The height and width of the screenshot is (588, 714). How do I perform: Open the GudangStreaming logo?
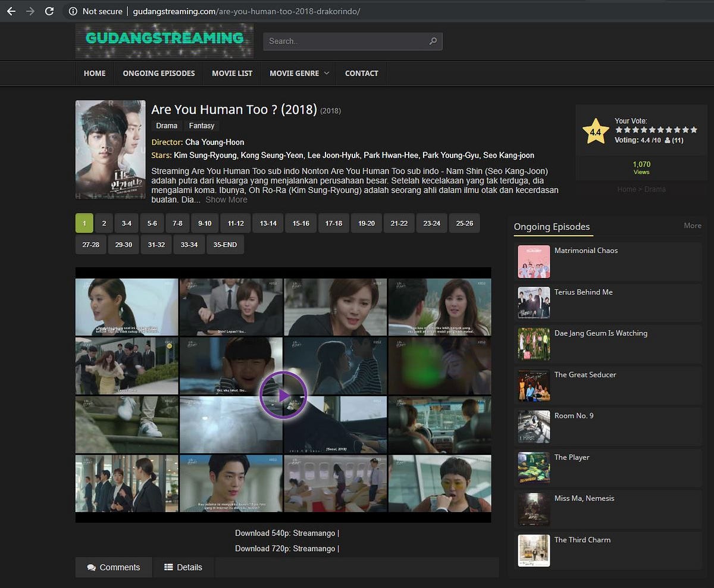164,40
